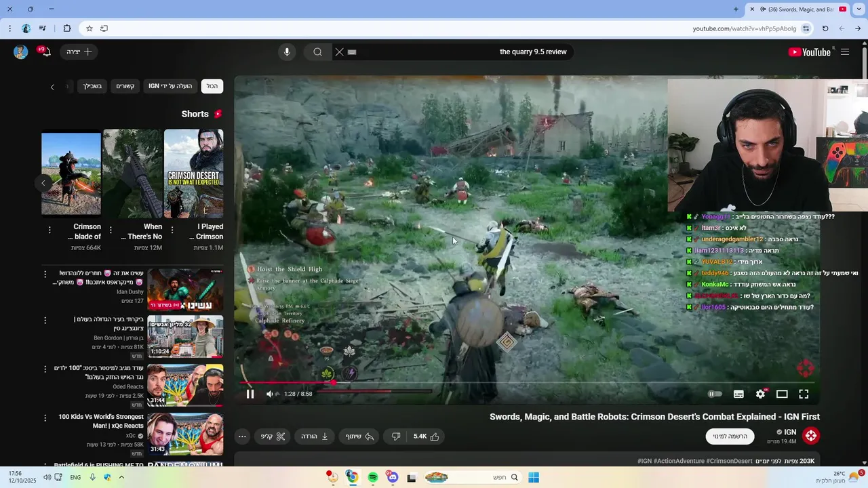Screen dimensions: 868x488
Task: Show more filter chips with the arrow
Action: (52, 87)
